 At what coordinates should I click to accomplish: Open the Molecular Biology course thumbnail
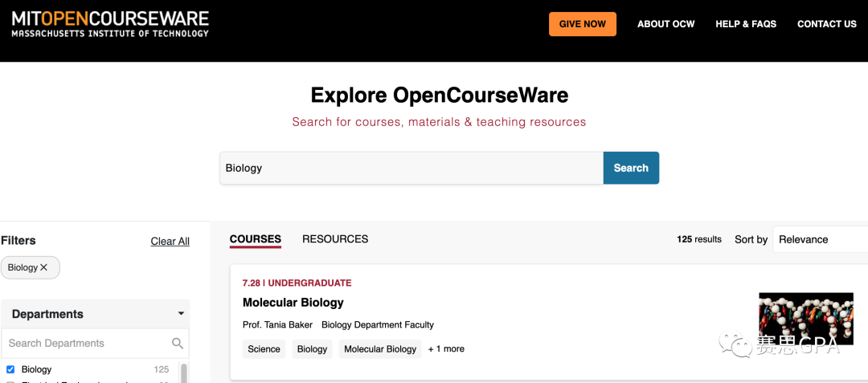pyautogui.click(x=806, y=319)
